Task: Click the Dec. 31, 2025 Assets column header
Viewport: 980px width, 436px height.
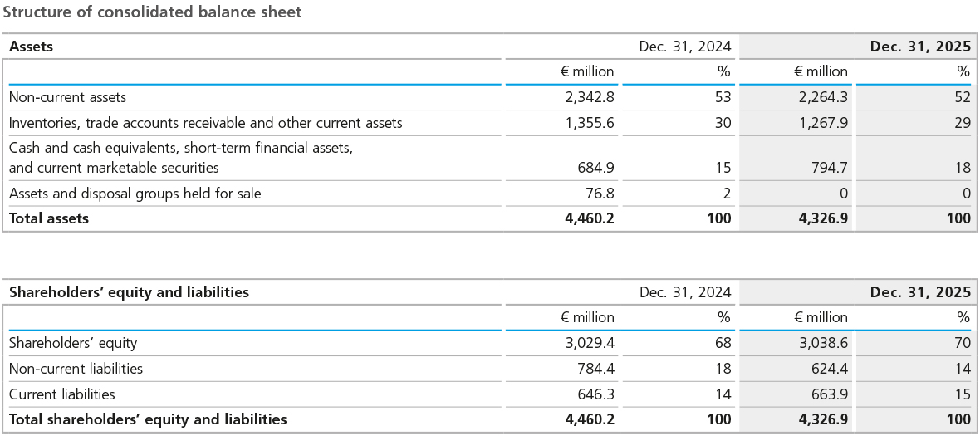Action: 919,47
